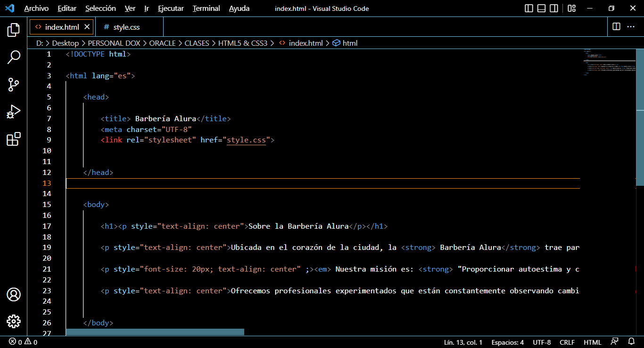644x348 pixels.
Task: Open the Ayuda menu
Action: click(x=239, y=8)
